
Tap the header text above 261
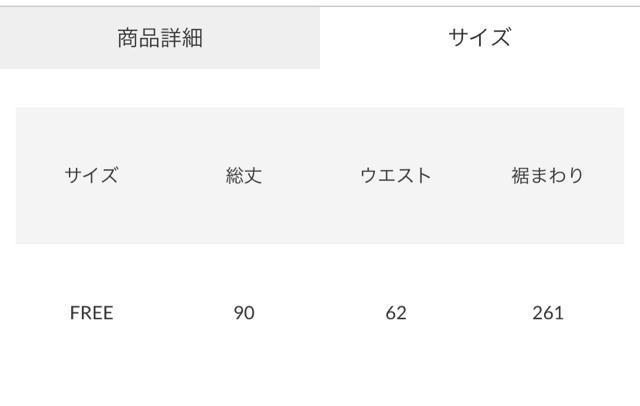[548, 176]
